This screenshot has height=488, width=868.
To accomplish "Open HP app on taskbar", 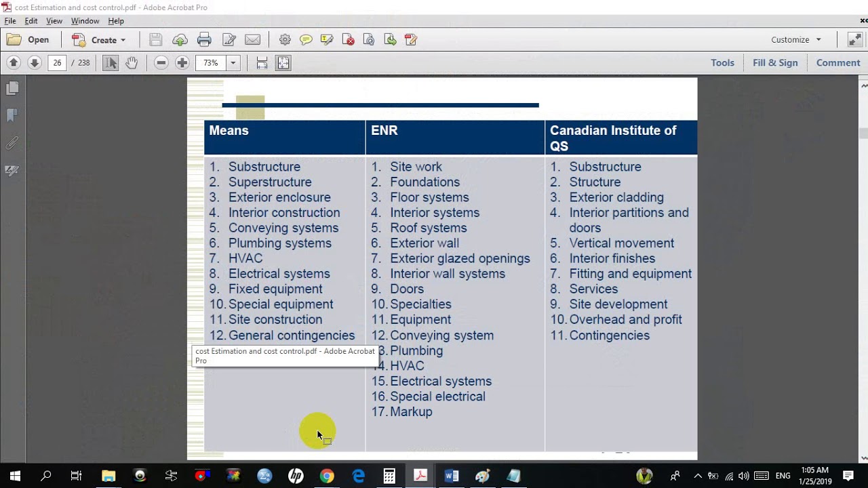I will pos(296,476).
